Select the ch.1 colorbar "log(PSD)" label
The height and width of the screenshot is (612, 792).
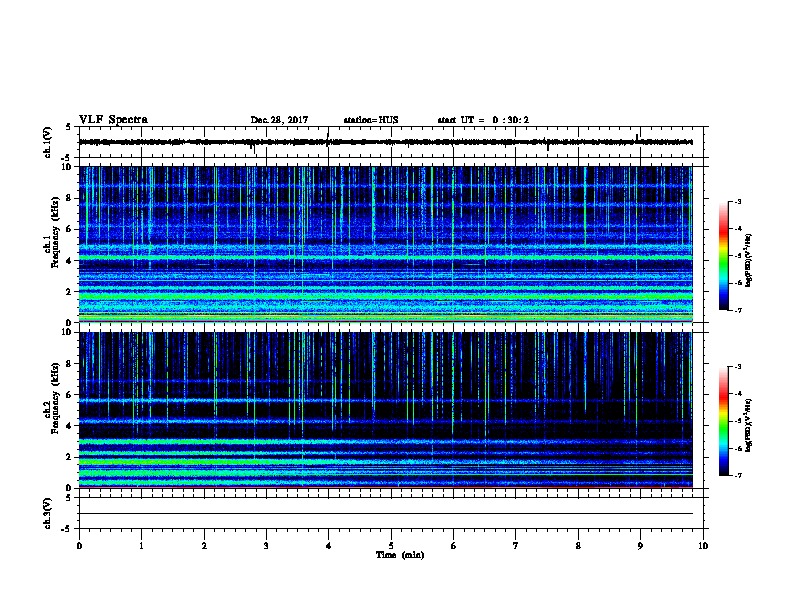click(749, 260)
